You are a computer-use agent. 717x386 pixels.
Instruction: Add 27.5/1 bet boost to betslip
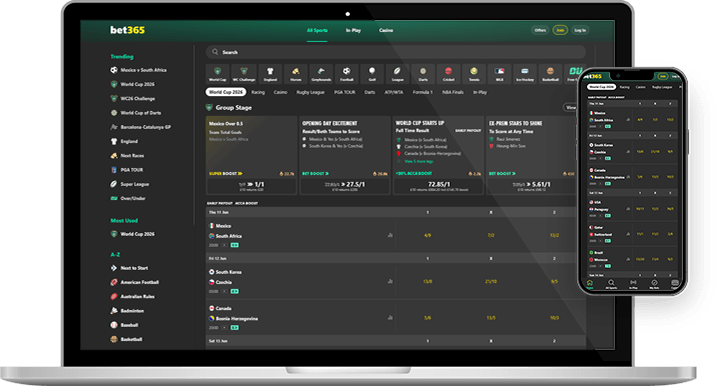click(344, 185)
